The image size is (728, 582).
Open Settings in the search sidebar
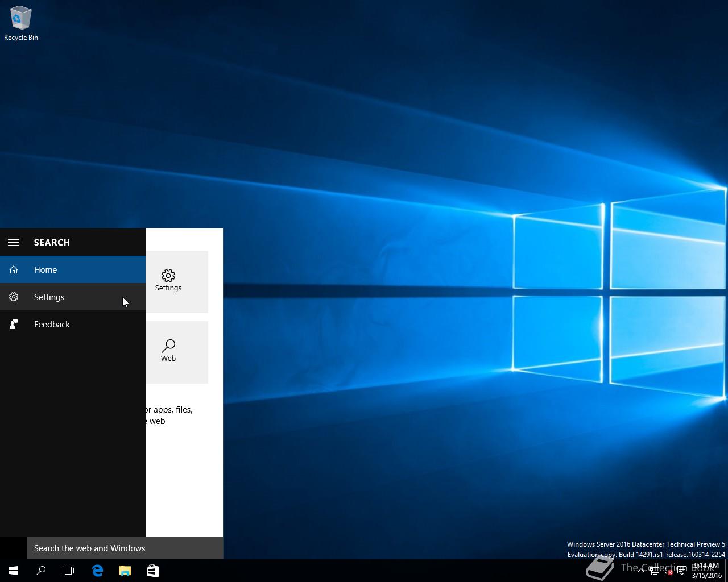click(73, 297)
